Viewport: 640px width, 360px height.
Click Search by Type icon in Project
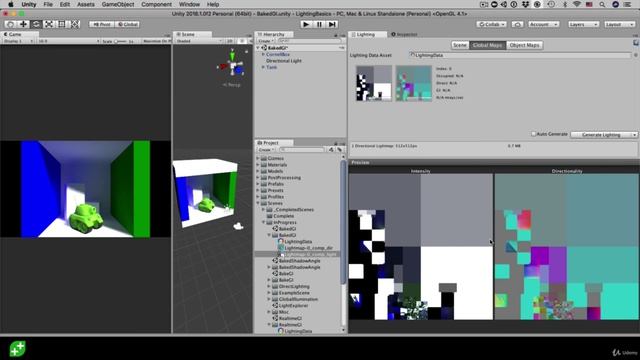click(331, 150)
